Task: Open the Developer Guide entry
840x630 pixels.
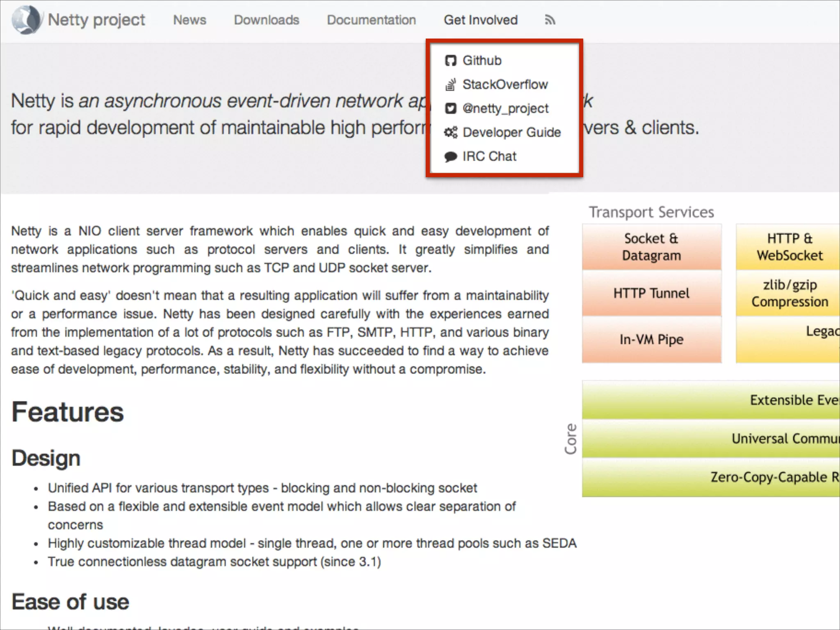Action: [x=511, y=132]
